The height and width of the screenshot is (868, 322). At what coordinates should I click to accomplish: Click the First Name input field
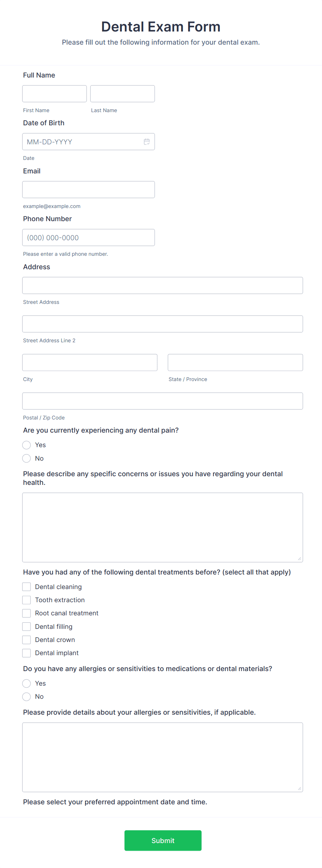pyautogui.click(x=54, y=93)
